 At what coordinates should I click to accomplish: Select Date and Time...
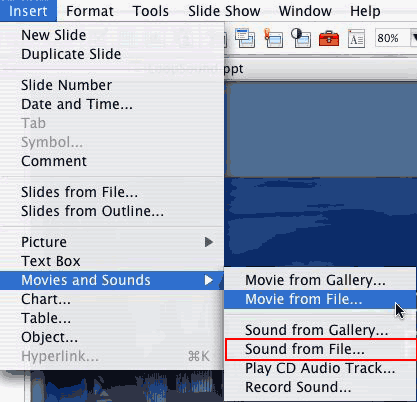click(x=112, y=104)
